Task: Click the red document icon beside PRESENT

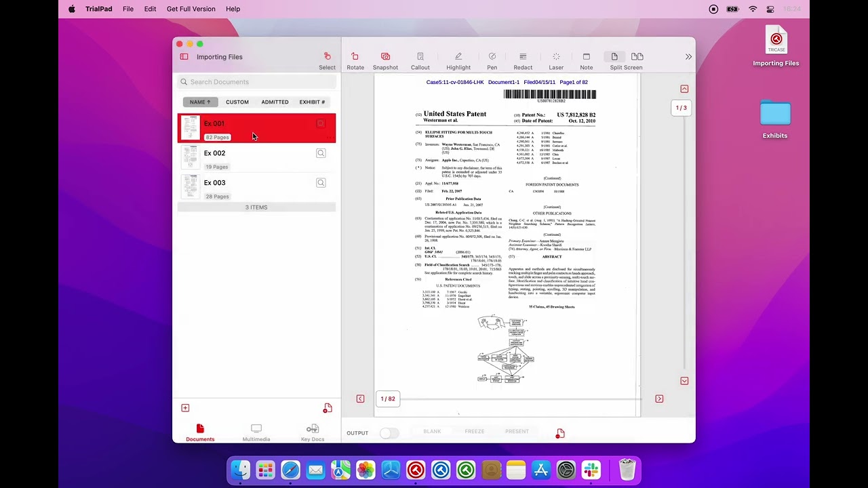Action: click(x=560, y=433)
